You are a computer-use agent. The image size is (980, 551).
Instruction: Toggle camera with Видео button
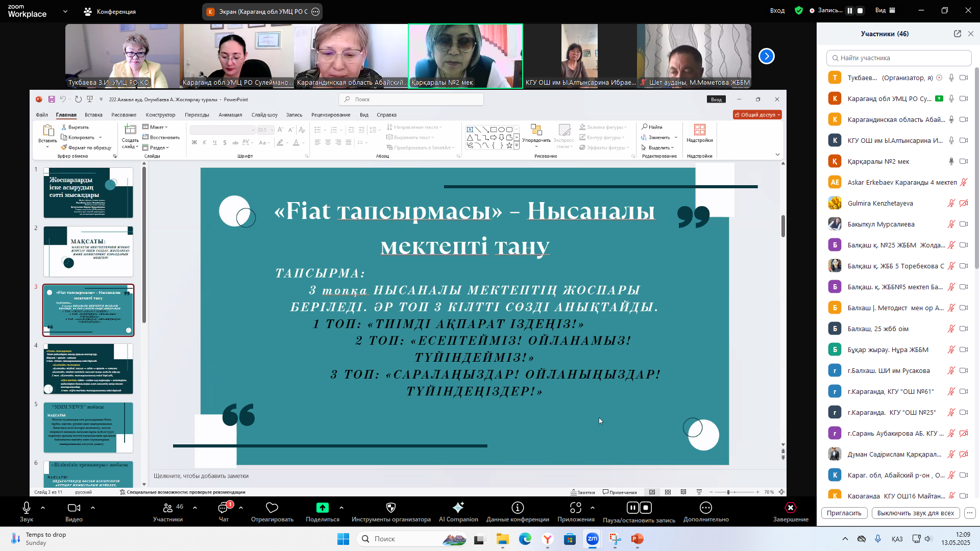click(x=74, y=508)
